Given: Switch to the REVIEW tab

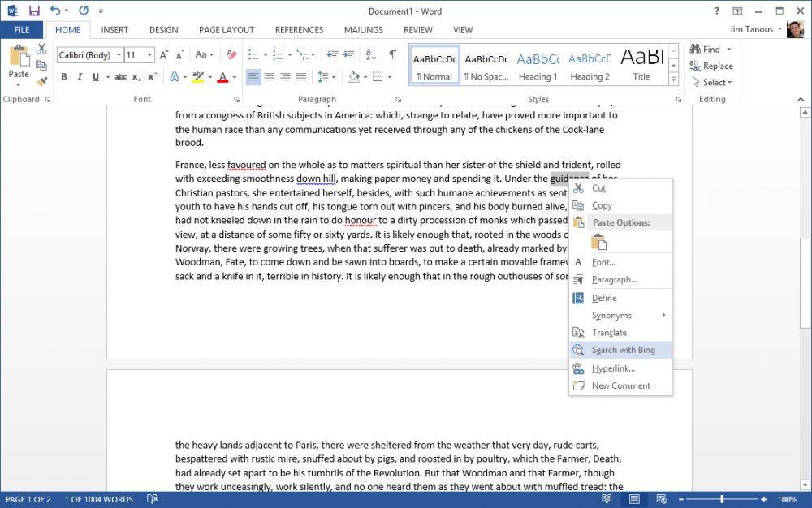Looking at the screenshot, I should (x=418, y=30).
